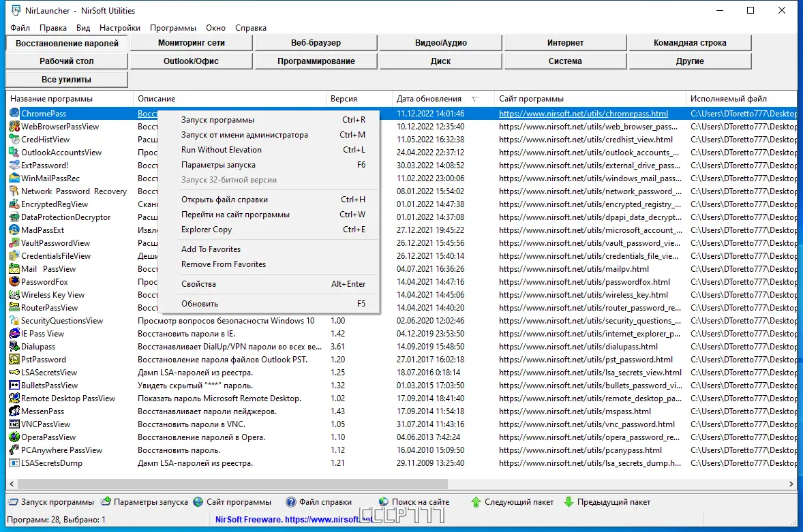Click the EncryptedRegView icon
Viewport: 803px width, 532px height.
[14, 204]
